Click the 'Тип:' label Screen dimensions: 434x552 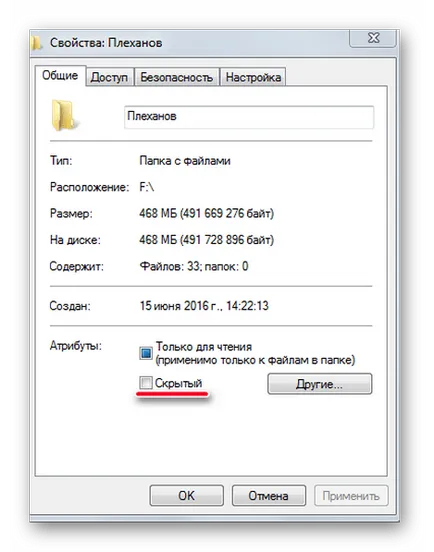[x=61, y=161]
